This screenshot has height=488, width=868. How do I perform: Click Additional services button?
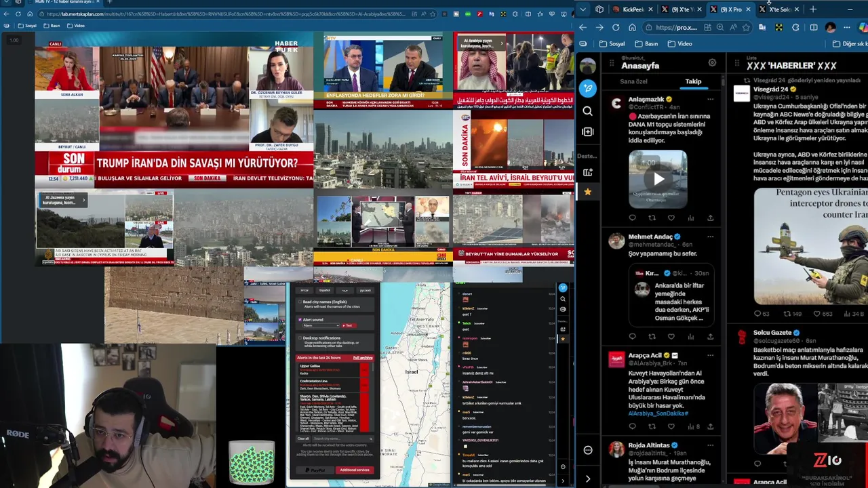pyautogui.click(x=355, y=470)
